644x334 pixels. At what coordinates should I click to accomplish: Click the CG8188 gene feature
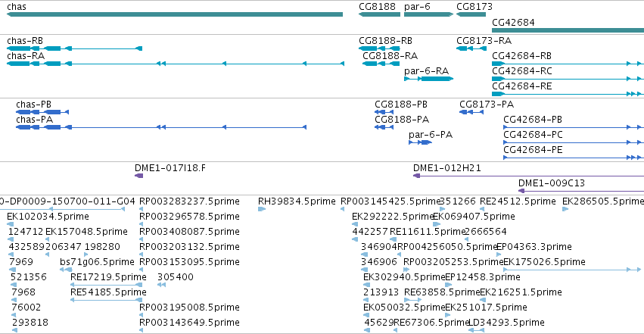coord(379,14)
